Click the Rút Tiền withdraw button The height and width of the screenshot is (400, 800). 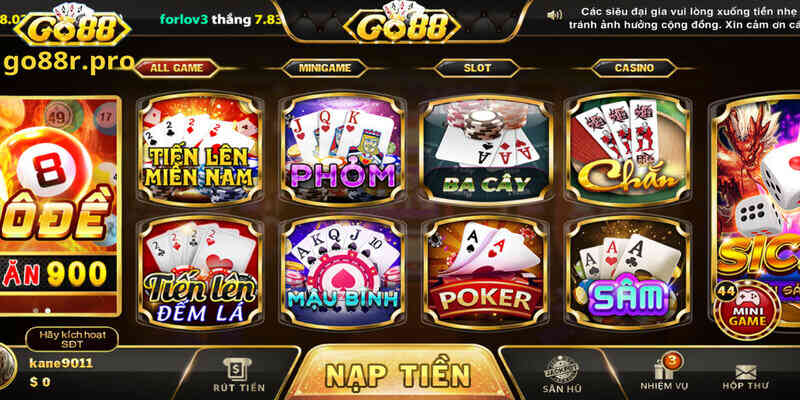coord(239,374)
